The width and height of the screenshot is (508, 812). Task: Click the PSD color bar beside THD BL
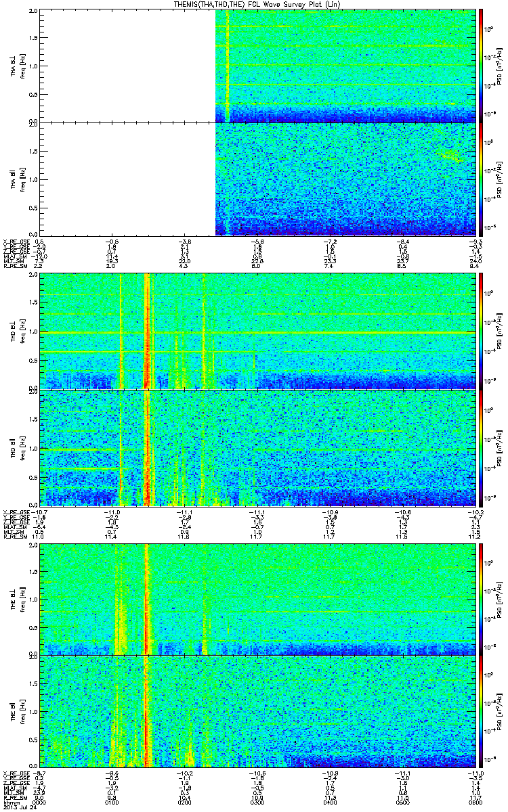point(481,330)
